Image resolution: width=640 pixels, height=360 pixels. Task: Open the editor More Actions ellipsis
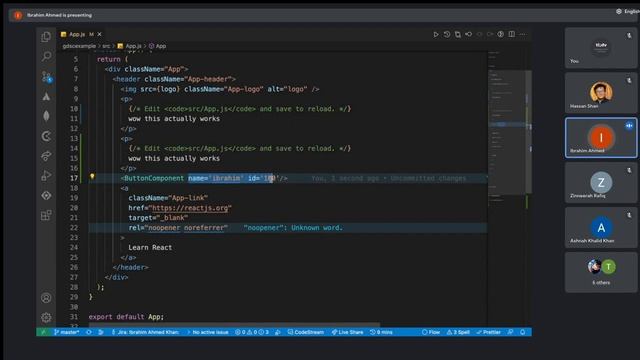pyautogui.click(x=522, y=34)
